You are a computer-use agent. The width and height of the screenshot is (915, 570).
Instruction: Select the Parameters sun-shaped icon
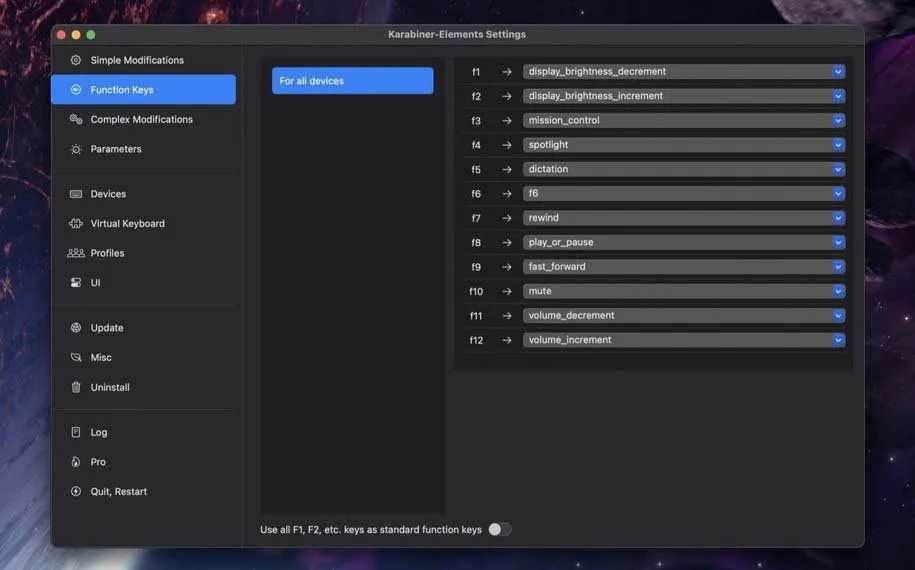[76, 149]
